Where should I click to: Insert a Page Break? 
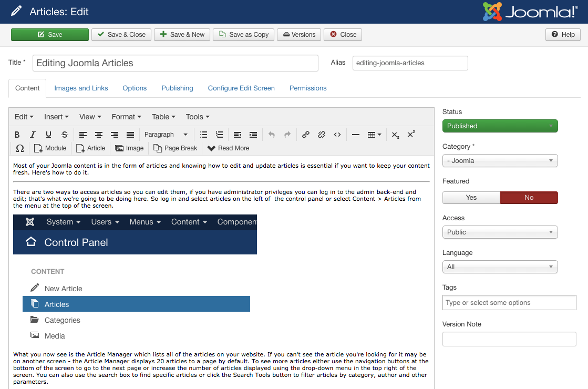[x=175, y=148]
